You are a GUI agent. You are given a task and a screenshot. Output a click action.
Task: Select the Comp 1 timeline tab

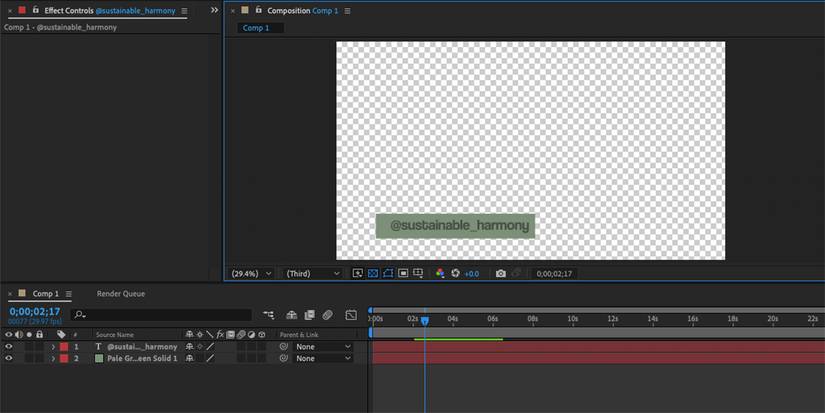tap(46, 294)
